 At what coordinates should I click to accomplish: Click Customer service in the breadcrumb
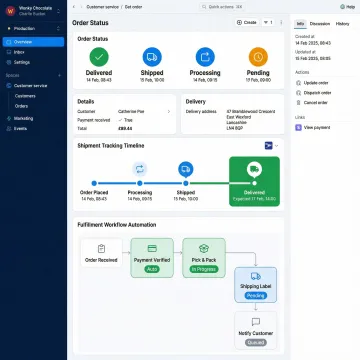[x=102, y=7]
